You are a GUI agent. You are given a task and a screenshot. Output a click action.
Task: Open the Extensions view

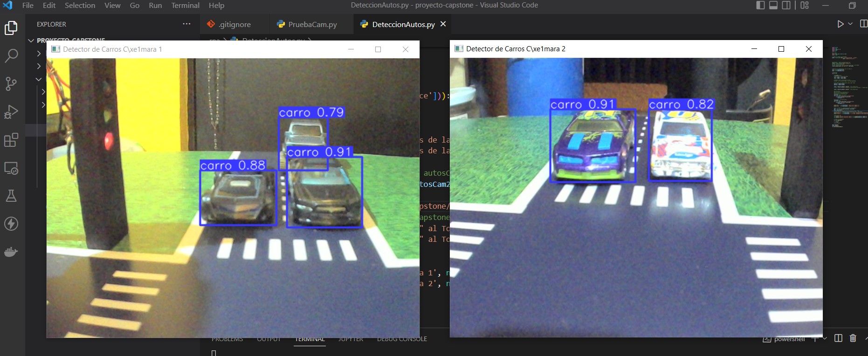[11, 140]
